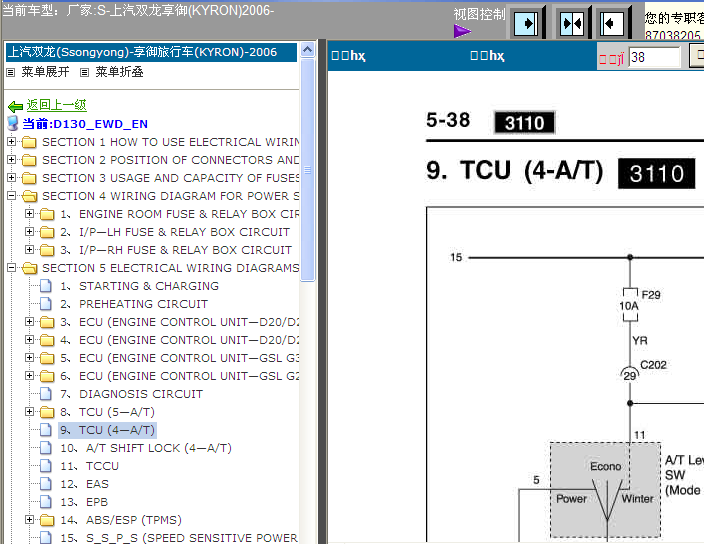Expand SECTION 3 tree node
The height and width of the screenshot is (544, 704).
tap(12, 178)
